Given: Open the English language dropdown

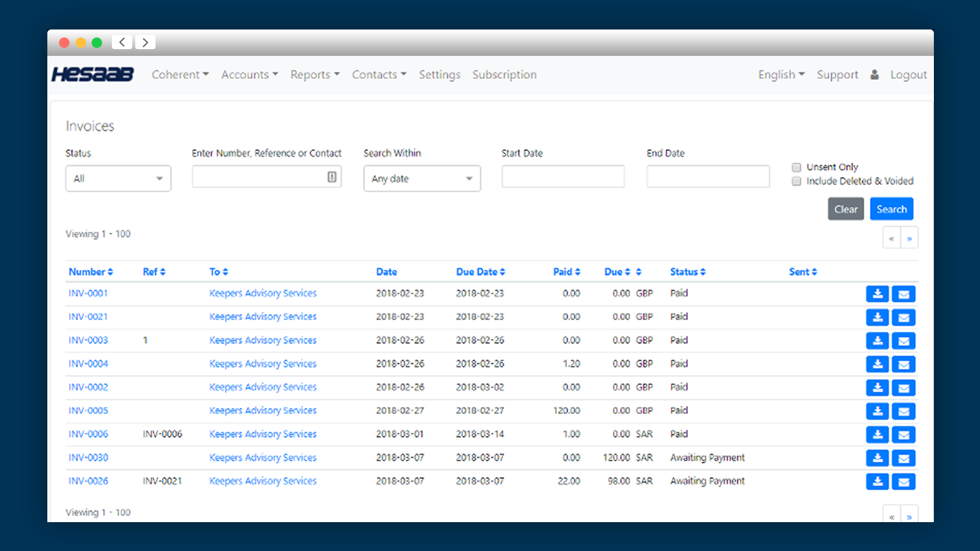Looking at the screenshot, I should (781, 74).
